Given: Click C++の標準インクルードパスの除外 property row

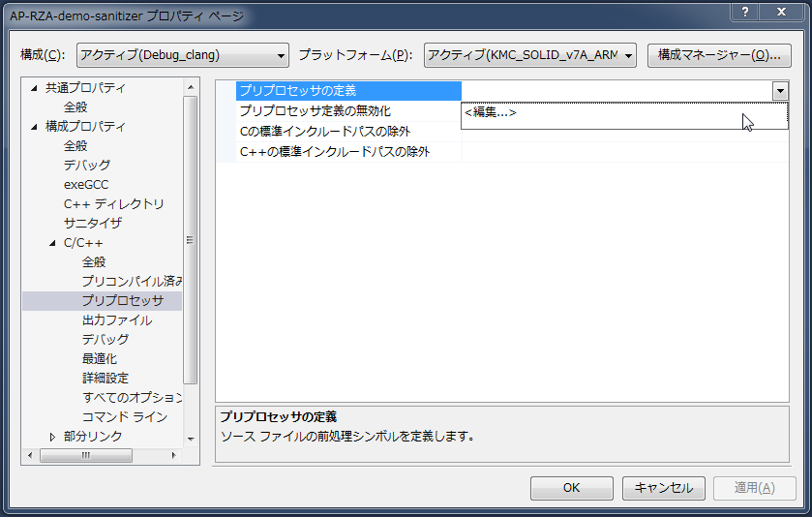Looking at the screenshot, I should (334, 152).
